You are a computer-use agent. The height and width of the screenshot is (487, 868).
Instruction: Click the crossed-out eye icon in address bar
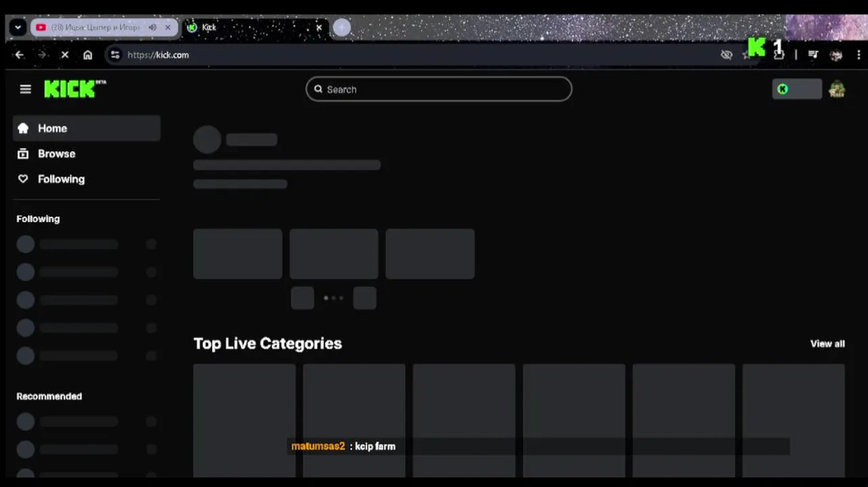point(727,55)
